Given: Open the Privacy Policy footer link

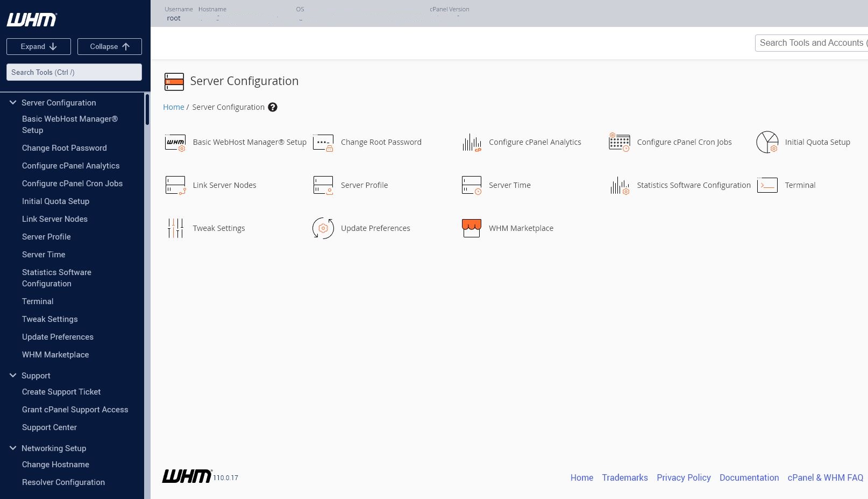Looking at the screenshot, I should point(684,477).
